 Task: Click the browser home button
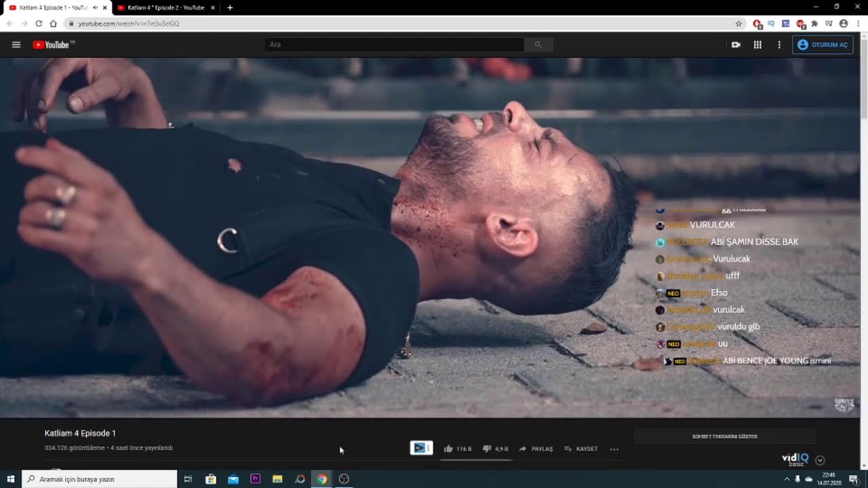(54, 24)
